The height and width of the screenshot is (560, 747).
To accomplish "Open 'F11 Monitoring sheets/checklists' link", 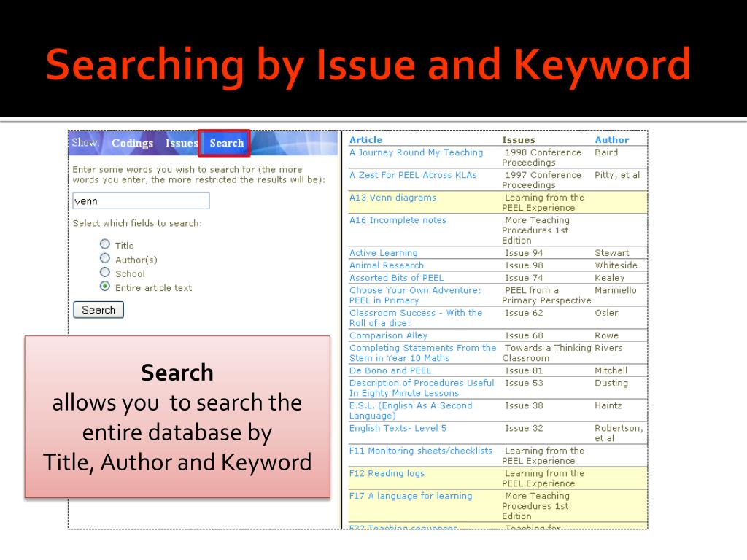I will [x=421, y=451].
